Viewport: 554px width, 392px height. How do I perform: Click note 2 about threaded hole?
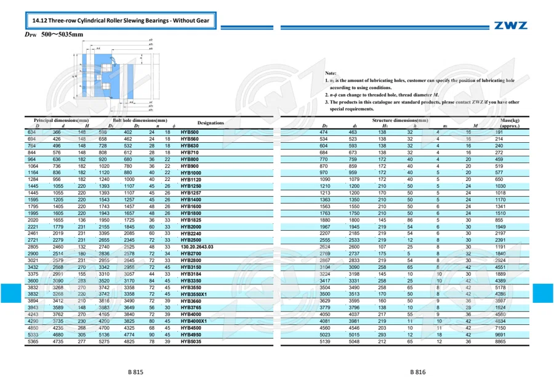pos(382,95)
